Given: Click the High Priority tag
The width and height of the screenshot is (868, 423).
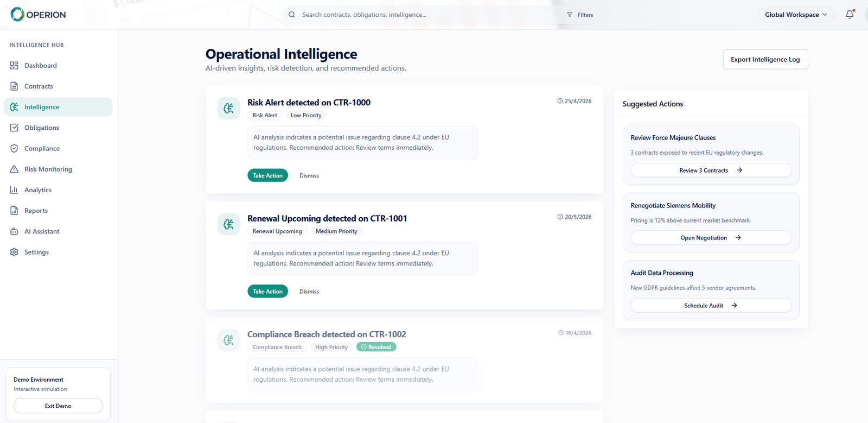Looking at the screenshot, I should (x=331, y=347).
